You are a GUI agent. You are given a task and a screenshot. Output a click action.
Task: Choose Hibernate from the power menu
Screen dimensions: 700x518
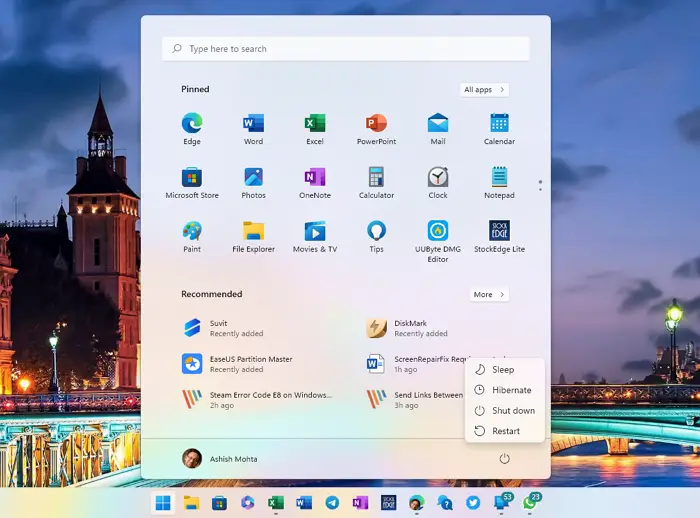pos(504,390)
